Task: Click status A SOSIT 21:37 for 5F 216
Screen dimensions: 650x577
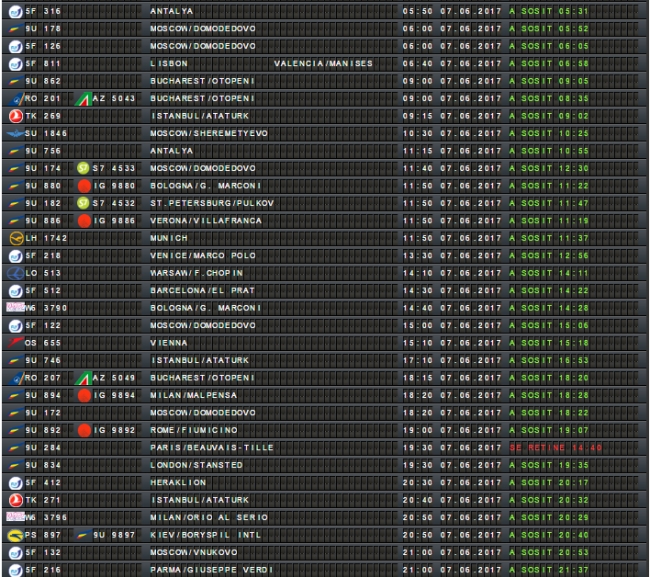Action: (549, 570)
